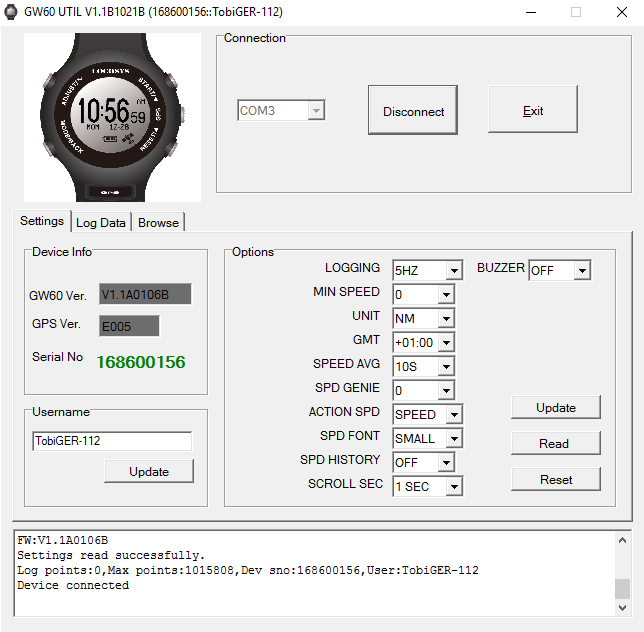Click the Update button under Username

(149, 471)
